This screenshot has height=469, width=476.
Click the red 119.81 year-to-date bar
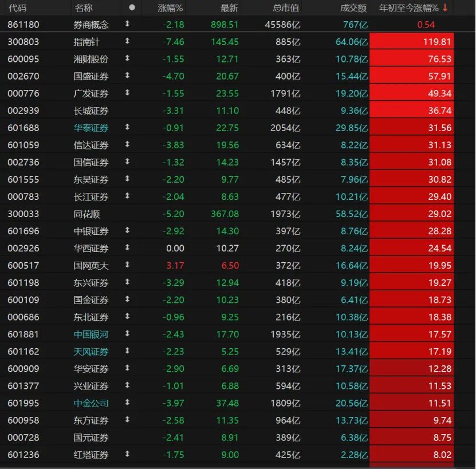coord(411,41)
